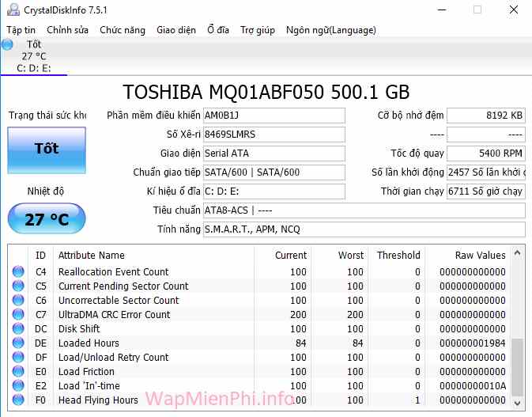Click the scroll down arrow of attribute list
532x417 pixels.
(518, 403)
